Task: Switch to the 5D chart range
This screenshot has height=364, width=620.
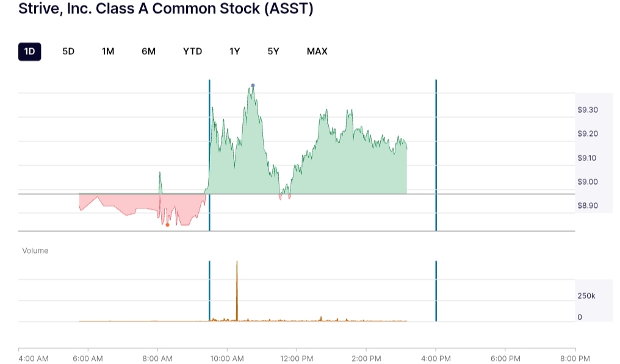Action: tap(68, 51)
